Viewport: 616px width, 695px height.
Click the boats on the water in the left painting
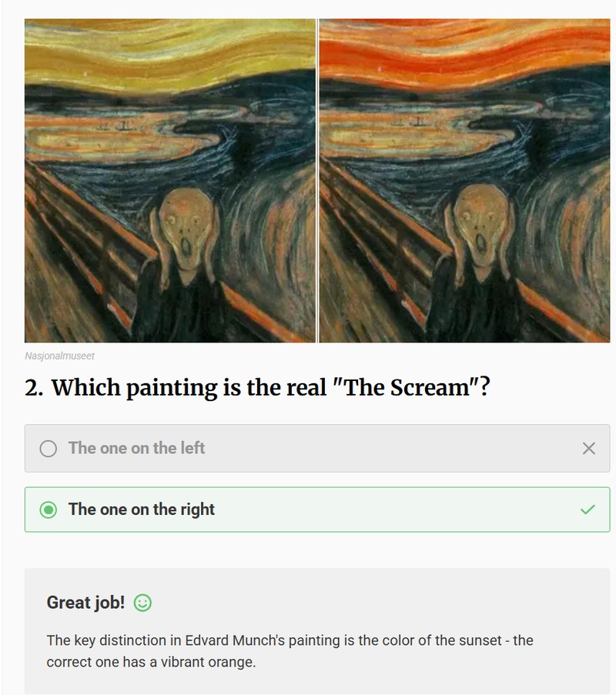(x=116, y=125)
